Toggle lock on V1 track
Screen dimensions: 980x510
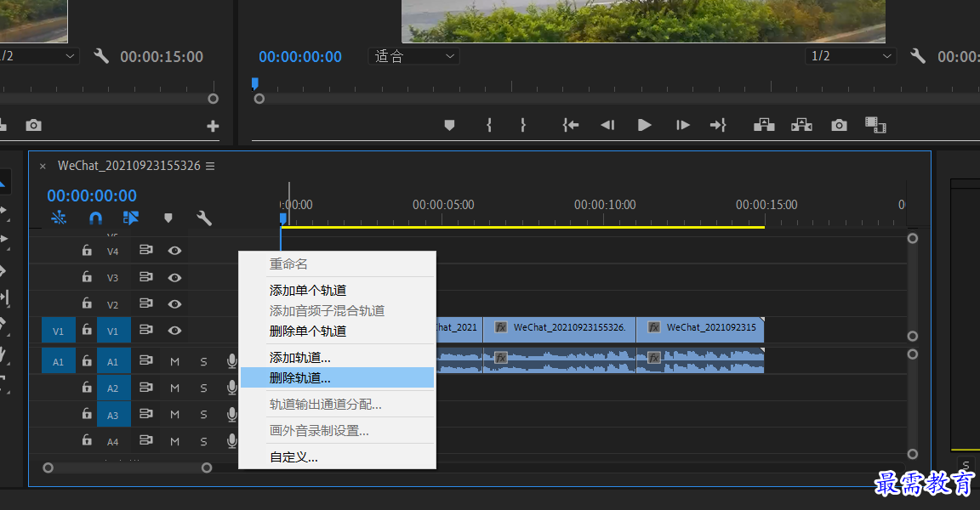(x=87, y=330)
